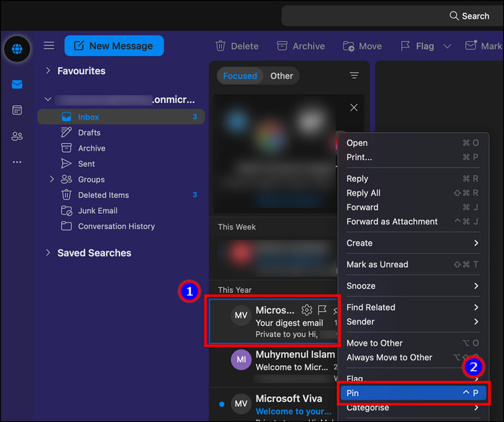The width and height of the screenshot is (504, 422).
Task: Click the hamburger menu icon
Action: coord(49,46)
